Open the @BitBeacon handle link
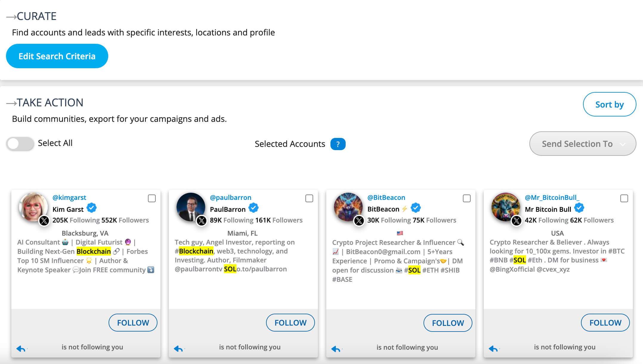643x364 pixels. tap(386, 197)
